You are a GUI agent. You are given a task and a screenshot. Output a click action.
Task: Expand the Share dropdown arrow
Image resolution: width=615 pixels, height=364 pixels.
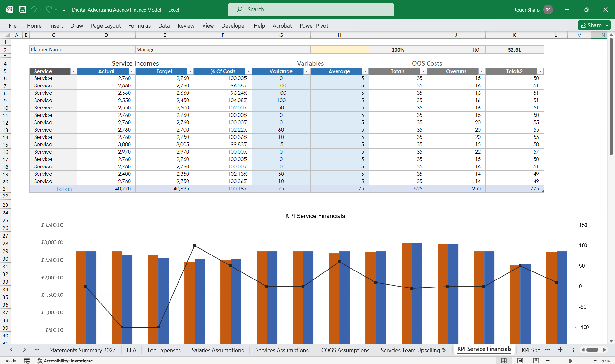point(607,25)
